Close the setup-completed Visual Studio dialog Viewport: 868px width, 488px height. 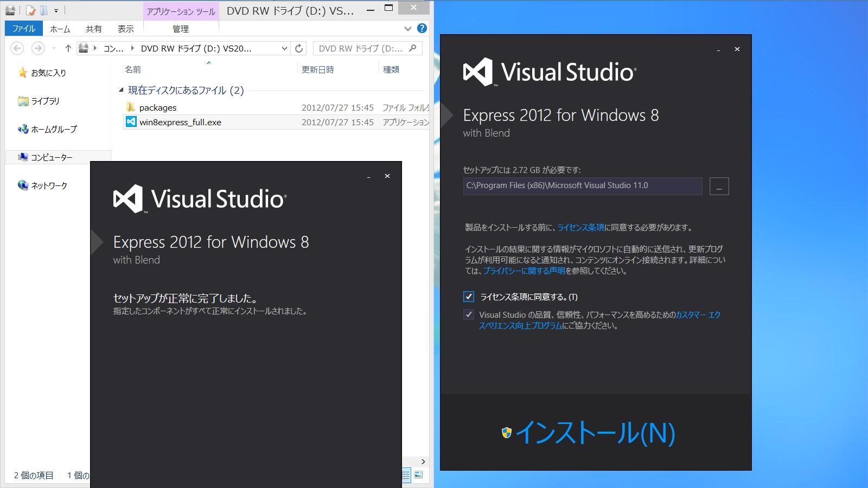pos(387,176)
